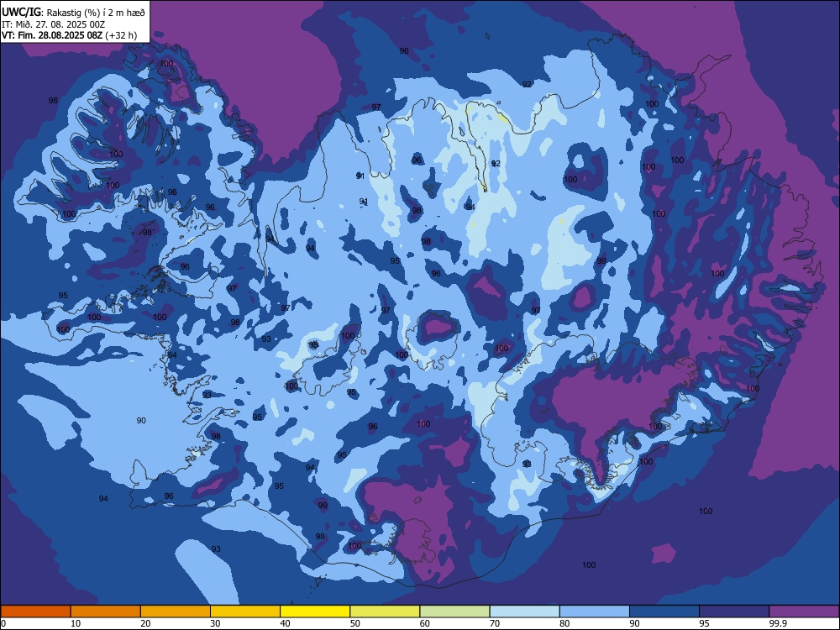Click the dark orange 0–10 legend swatch
This screenshot has width=840, height=630.
[x=35, y=612]
